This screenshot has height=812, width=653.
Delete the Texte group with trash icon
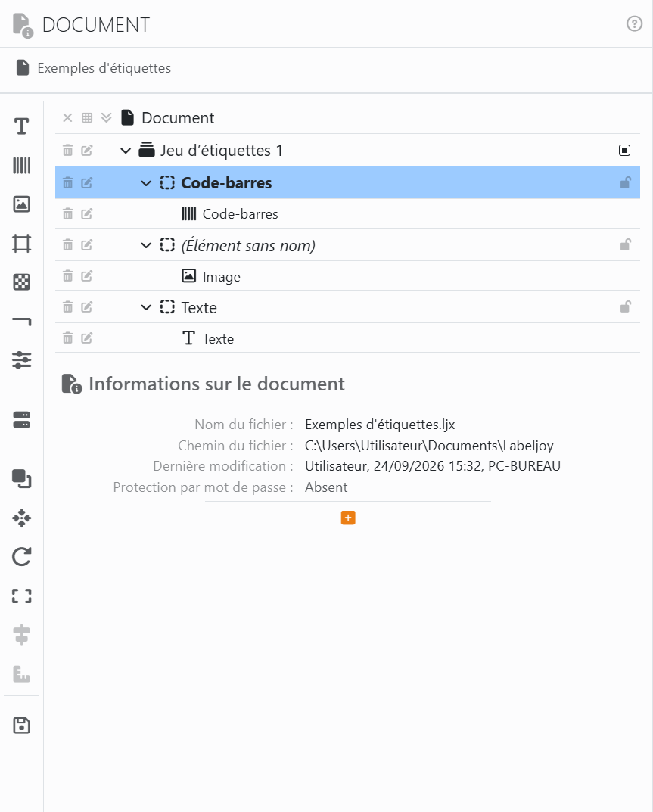[67, 306]
